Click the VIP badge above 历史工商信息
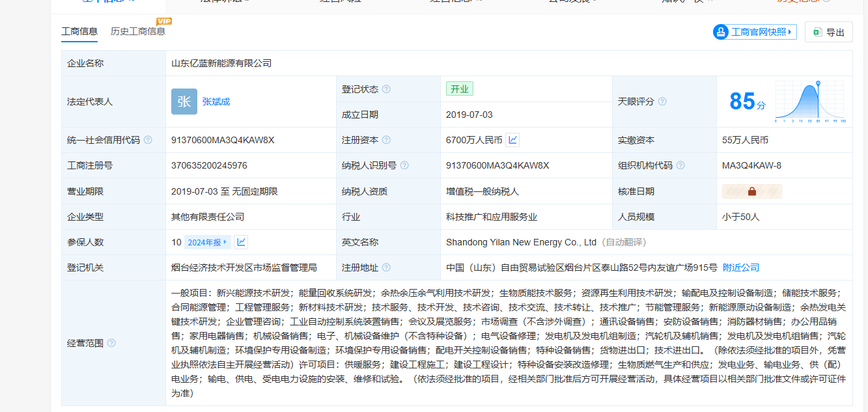868x412 pixels. click(164, 21)
